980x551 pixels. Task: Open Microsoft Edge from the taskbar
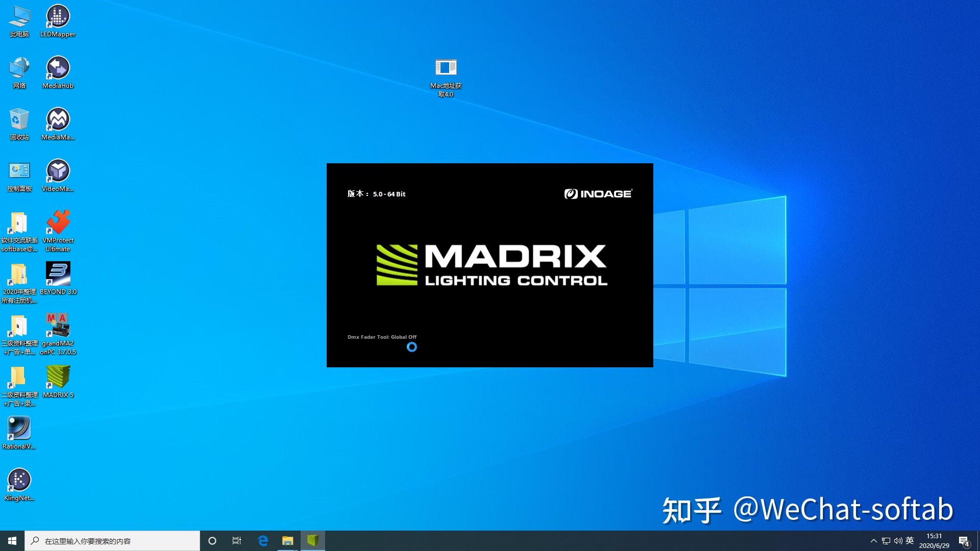click(263, 540)
